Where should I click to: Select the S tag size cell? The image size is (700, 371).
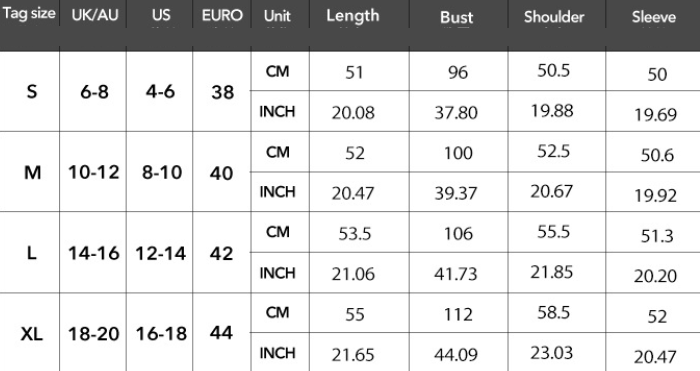32,92
